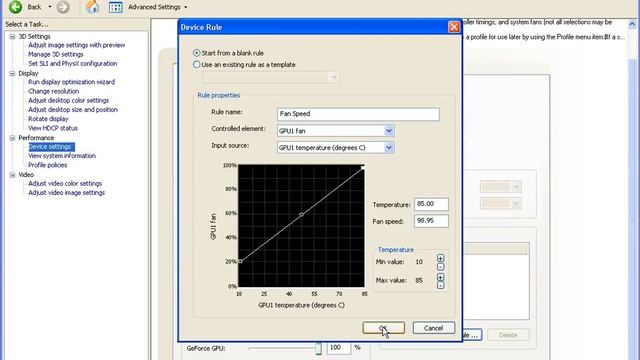640x360 pixels.
Task: Click the Select a Task header text
Action: coord(27,24)
